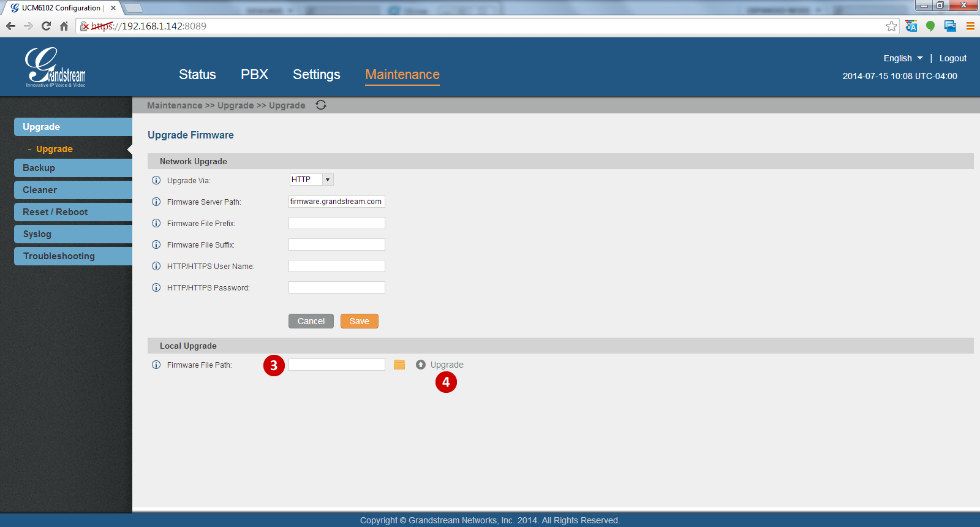
Task: Open the Settings top menu
Action: [316, 75]
